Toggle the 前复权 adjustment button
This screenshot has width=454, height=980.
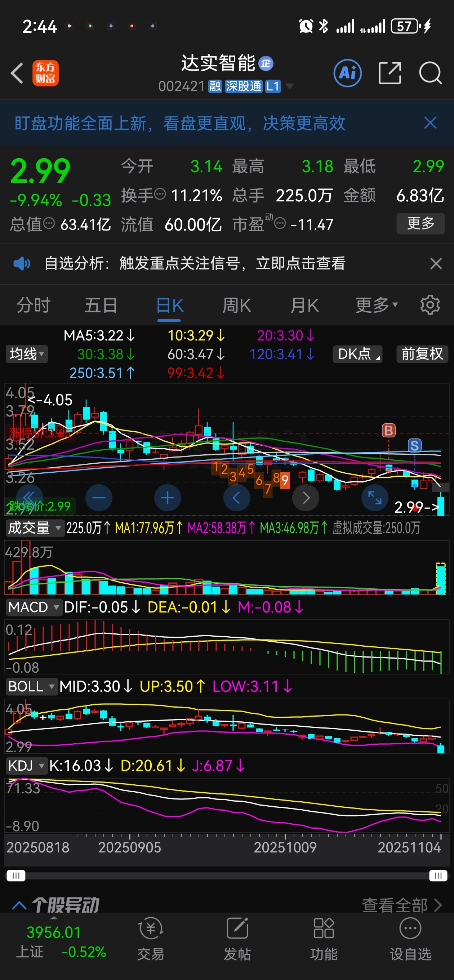point(422,354)
